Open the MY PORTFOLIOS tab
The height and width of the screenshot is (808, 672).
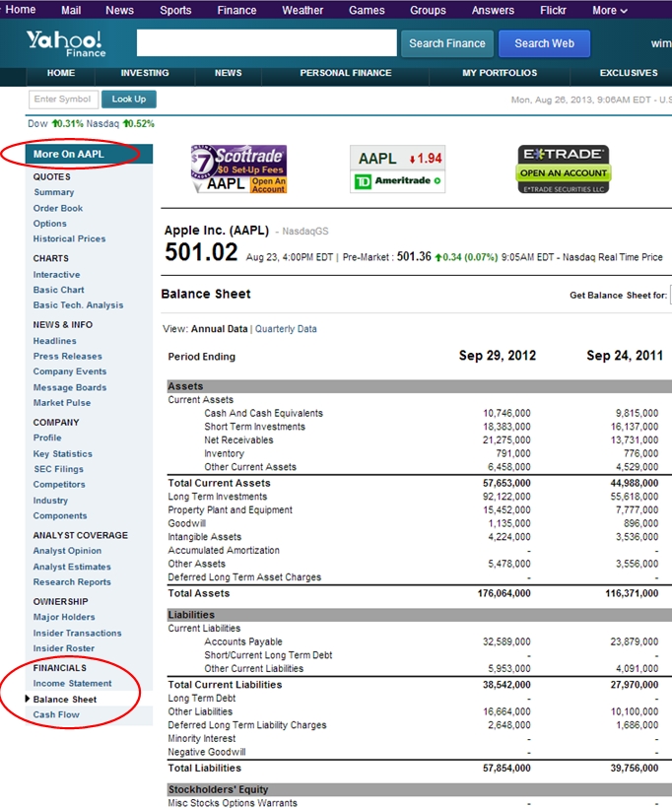pyautogui.click(x=500, y=73)
